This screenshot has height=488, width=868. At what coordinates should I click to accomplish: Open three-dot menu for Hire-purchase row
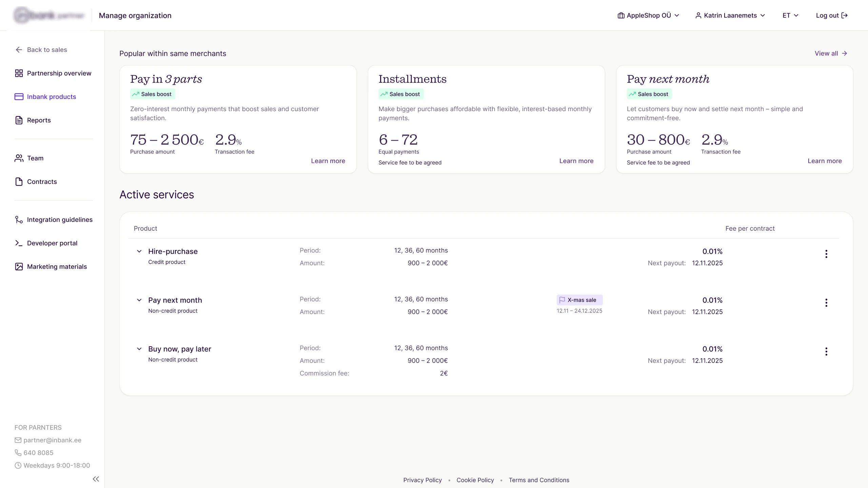pyautogui.click(x=826, y=254)
